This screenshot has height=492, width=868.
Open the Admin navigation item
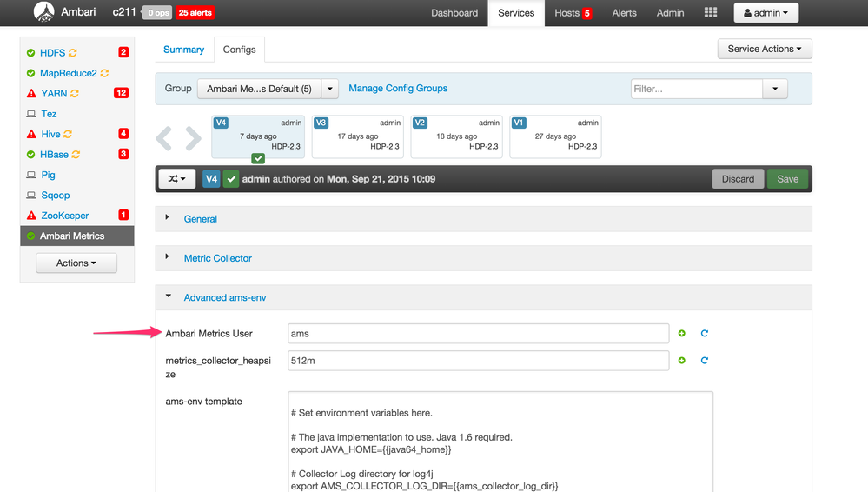[x=671, y=13]
